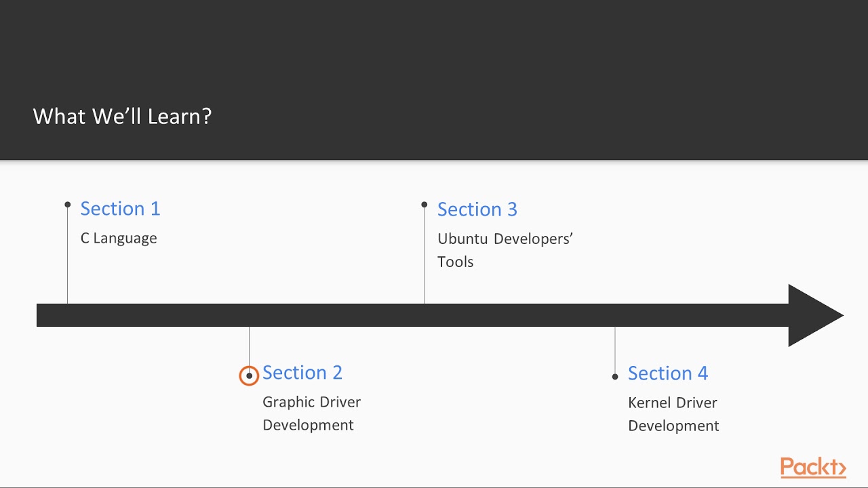Click the timeline marker dot for Section 3
This screenshot has height=488, width=868.
coord(424,205)
